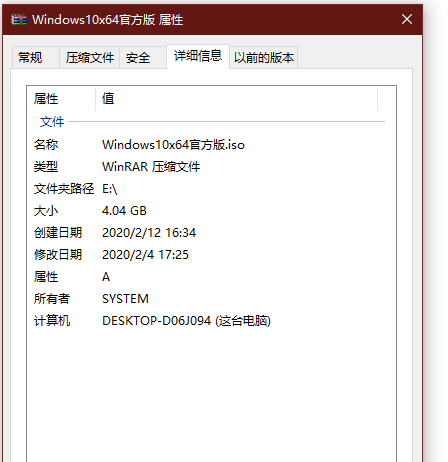The height and width of the screenshot is (462, 448).
Task: Click the 2020/2/4 17:25 modified date value
Action: [145, 255]
